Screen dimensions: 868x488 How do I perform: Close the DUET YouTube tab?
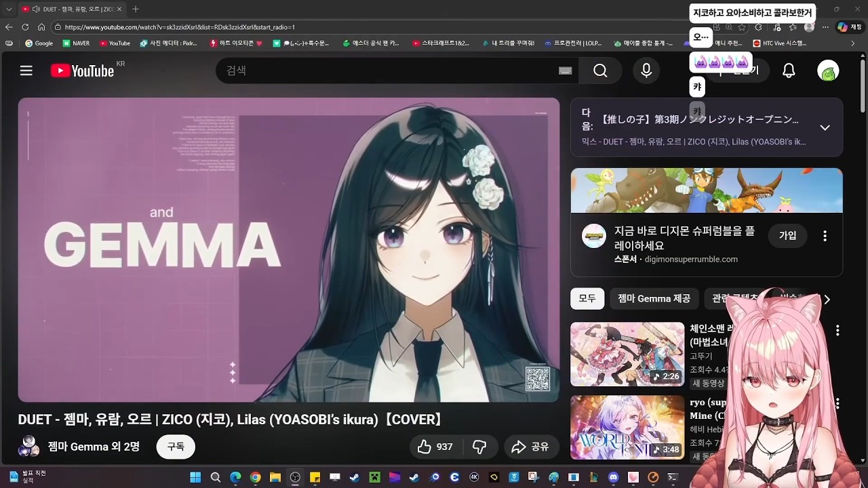click(119, 9)
